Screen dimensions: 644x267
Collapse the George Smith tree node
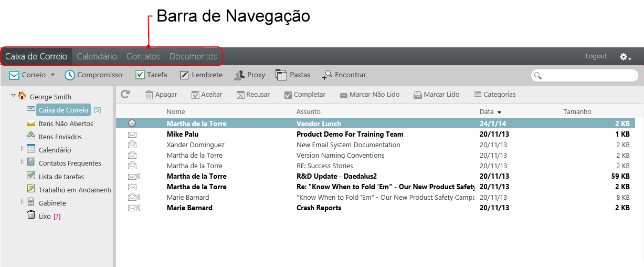click(x=13, y=96)
